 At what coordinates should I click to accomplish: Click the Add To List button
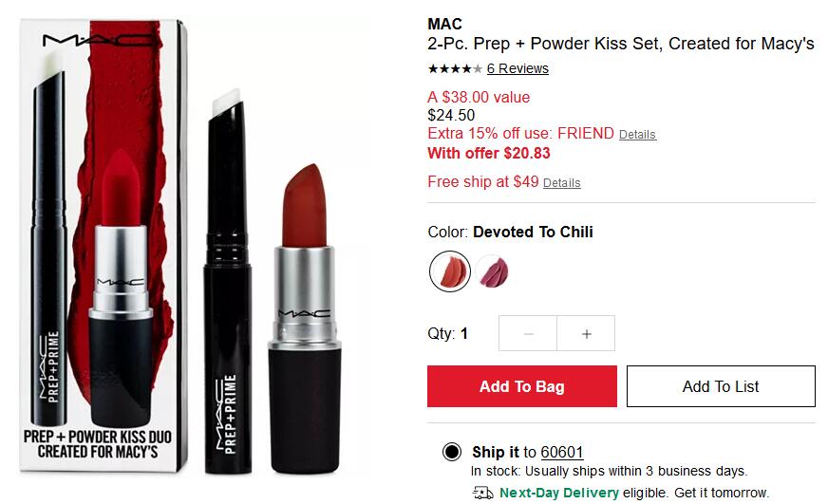(x=721, y=386)
